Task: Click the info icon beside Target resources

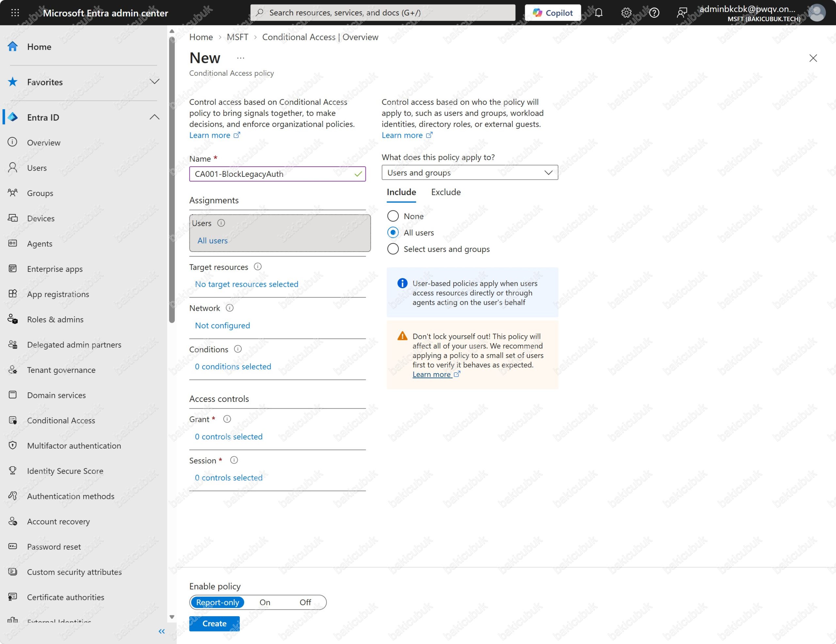Action: [x=258, y=267]
